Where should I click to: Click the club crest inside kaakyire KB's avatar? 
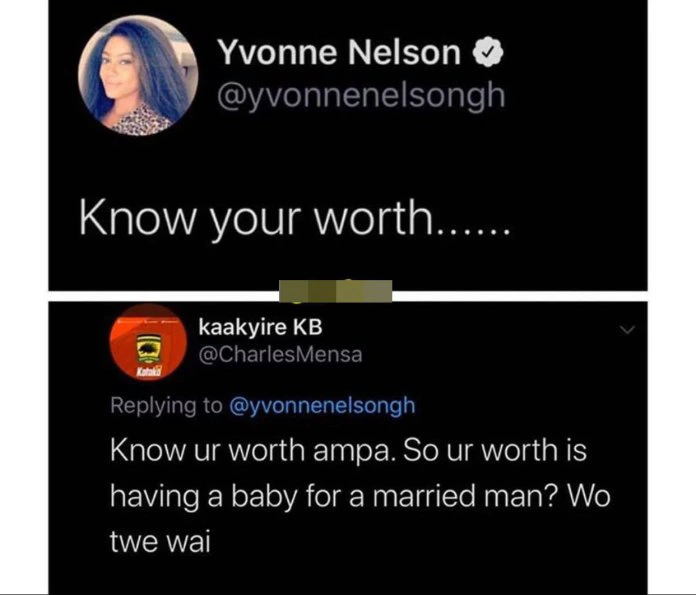(x=148, y=347)
